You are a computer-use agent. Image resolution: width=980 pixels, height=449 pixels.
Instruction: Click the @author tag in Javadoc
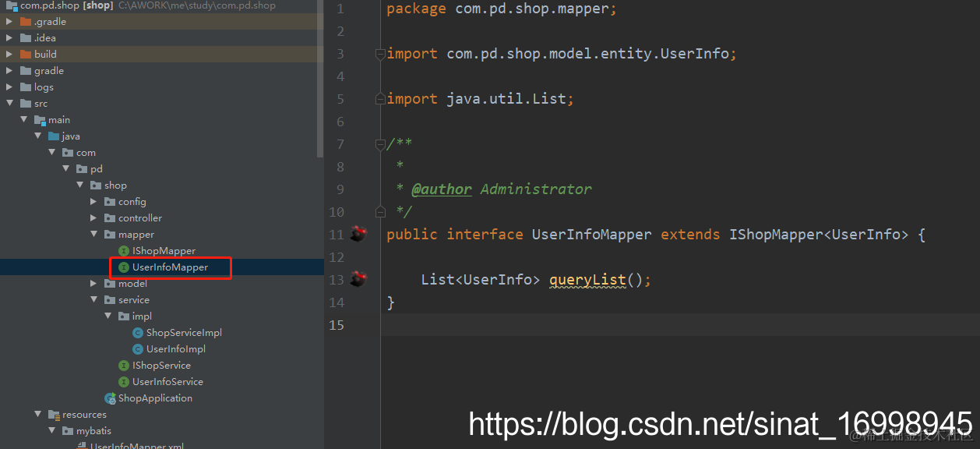(x=442, y=189)
